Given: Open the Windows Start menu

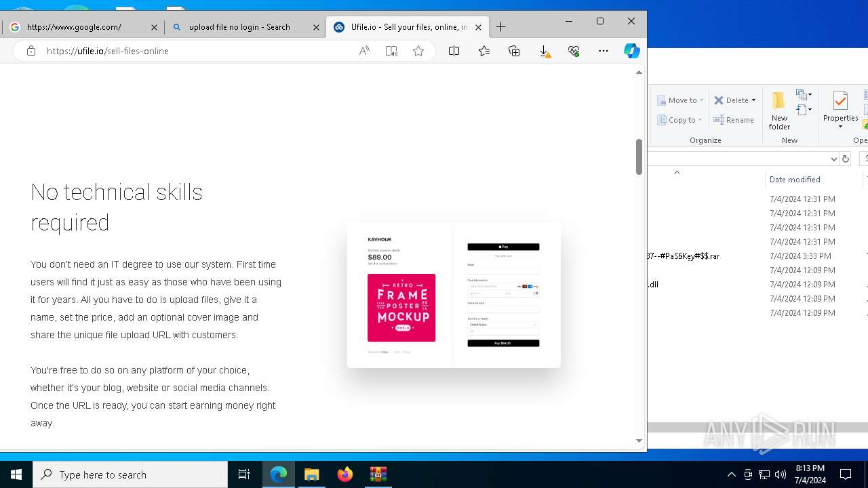Looking at the screenshot, I should tap(16, 474).
